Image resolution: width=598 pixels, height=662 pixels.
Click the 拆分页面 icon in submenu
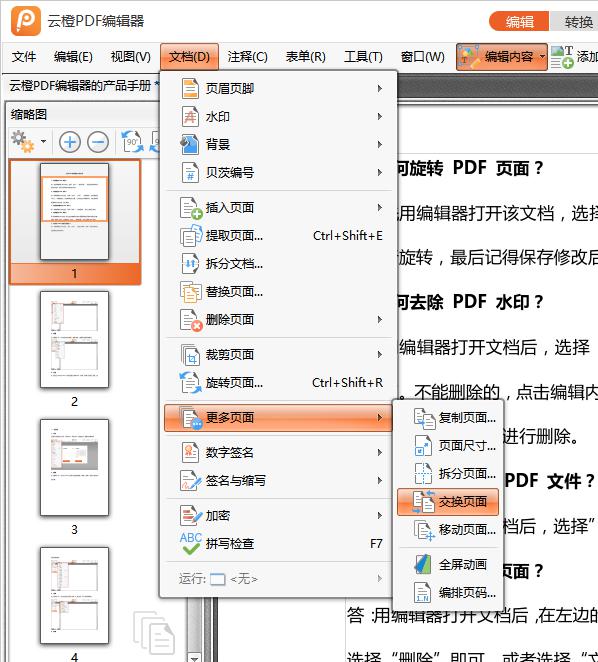coord(423,474)
